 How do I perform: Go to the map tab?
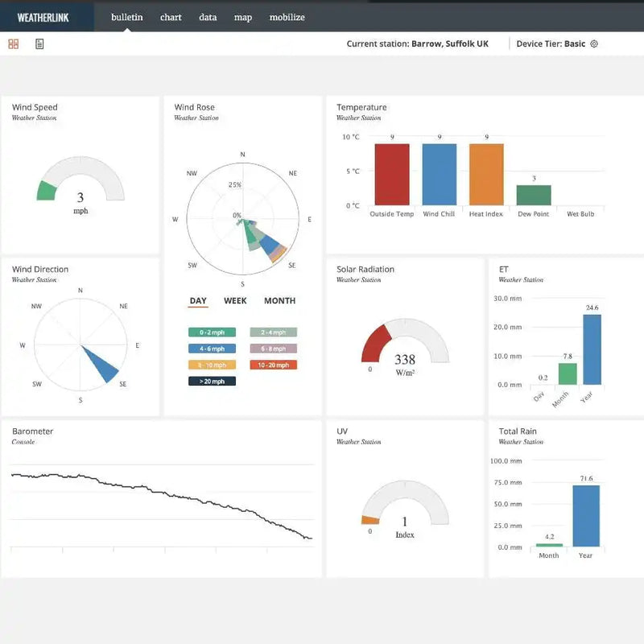coord(242,17)
